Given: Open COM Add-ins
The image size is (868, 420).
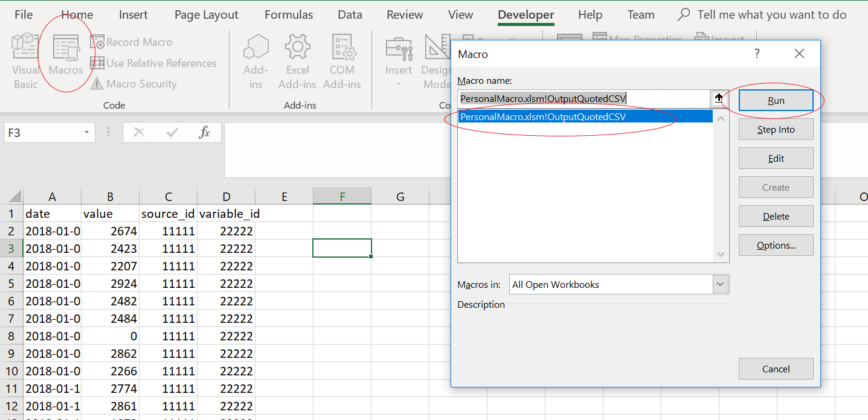Looking at the screenshot, I should click(x=342, y=61).
